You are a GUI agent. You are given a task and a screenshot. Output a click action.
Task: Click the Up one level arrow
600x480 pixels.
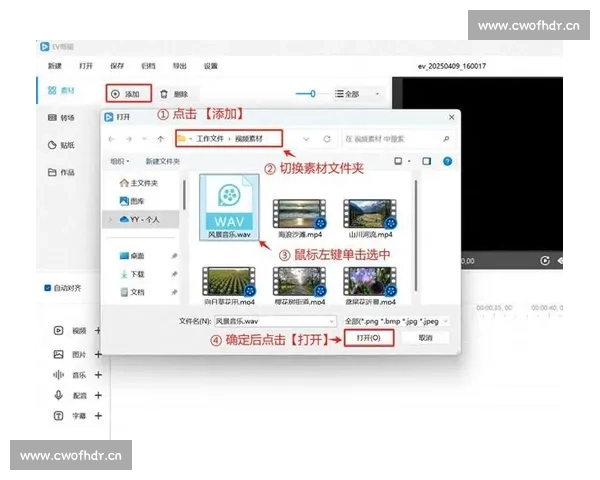coord(161,139)
